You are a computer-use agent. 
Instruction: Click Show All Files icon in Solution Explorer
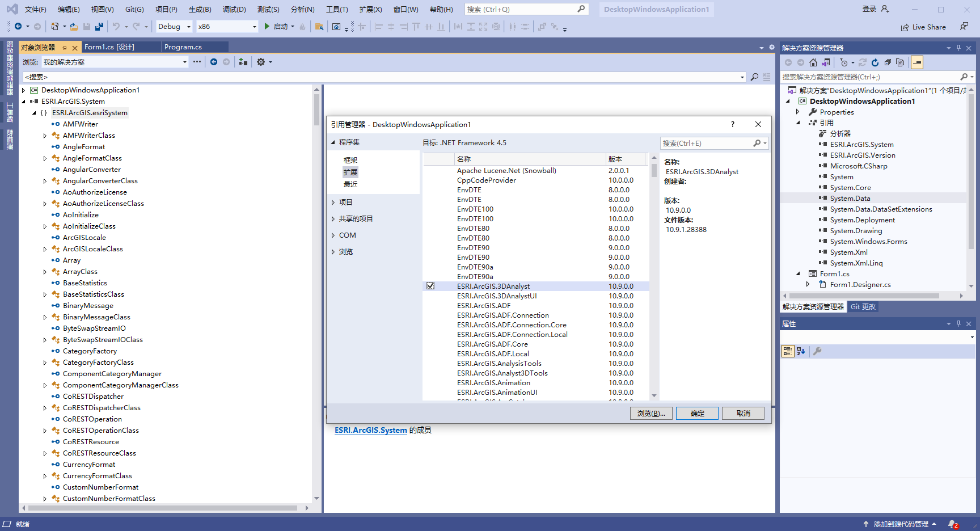coord(900,62)
